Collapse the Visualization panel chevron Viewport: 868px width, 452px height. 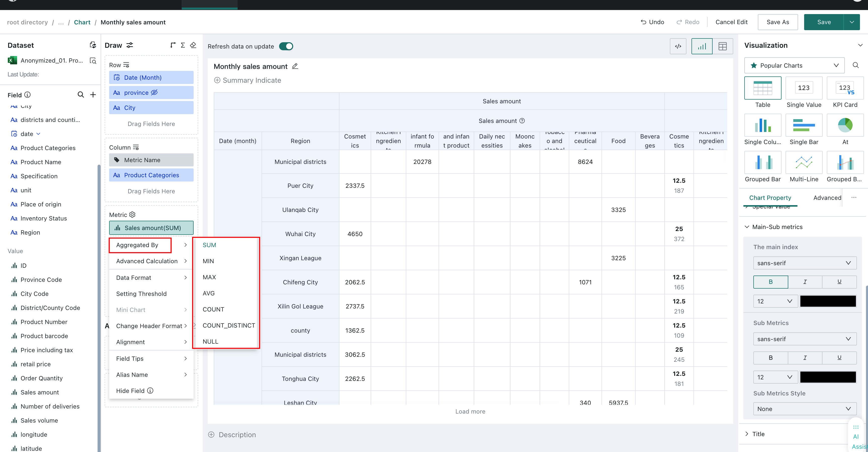860,45
